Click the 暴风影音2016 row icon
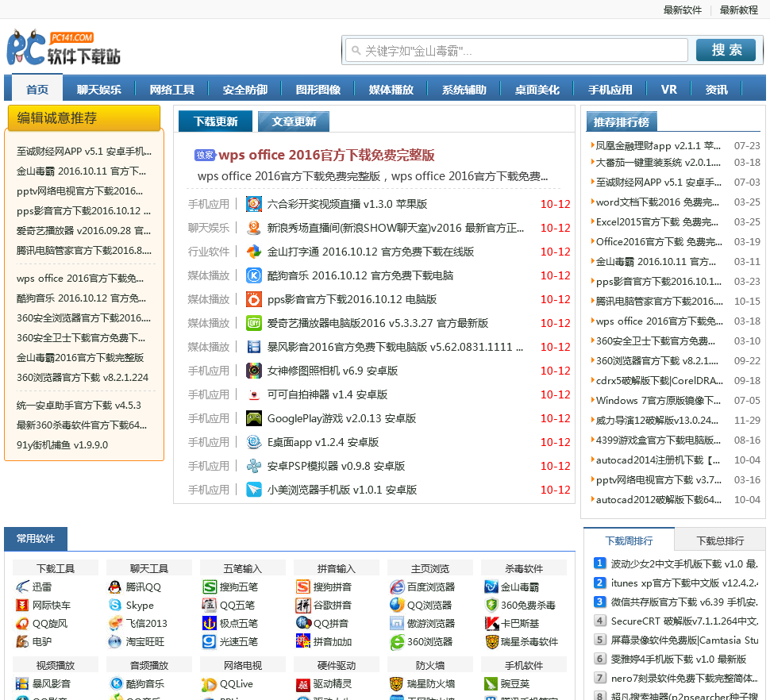The width and height of the screenshot is (770, 700). coord(254,347)
